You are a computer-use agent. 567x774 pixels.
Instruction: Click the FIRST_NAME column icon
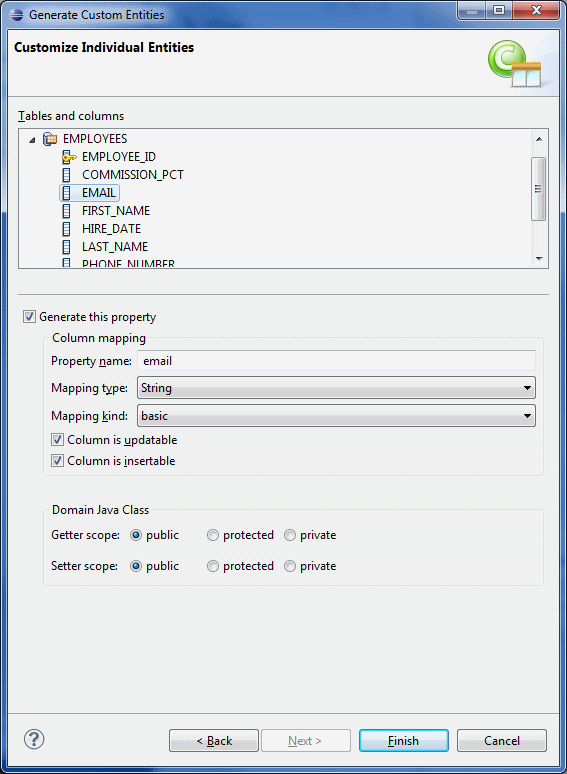(x=67, y=211)
